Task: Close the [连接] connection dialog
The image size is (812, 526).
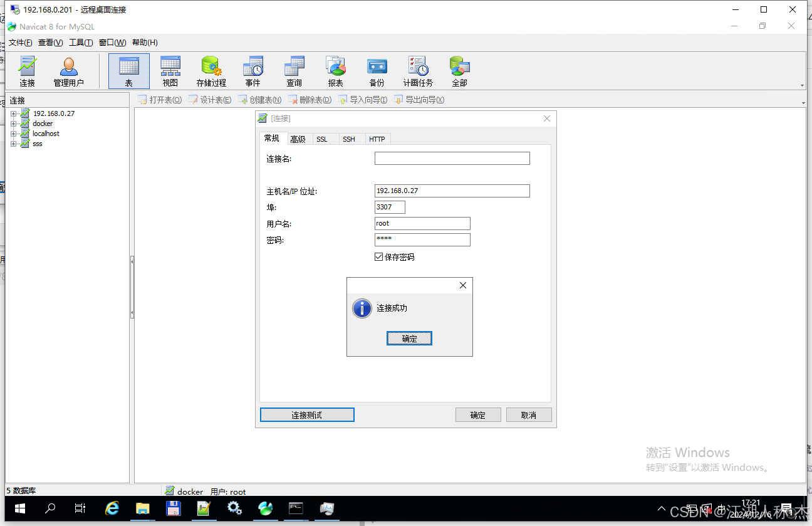Action: [547, 118]
